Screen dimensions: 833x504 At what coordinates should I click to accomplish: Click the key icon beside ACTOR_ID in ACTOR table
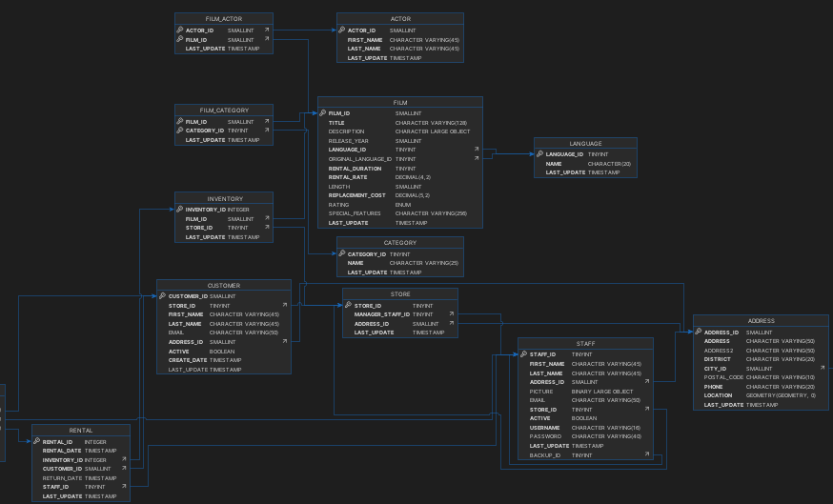coord(342,30)
